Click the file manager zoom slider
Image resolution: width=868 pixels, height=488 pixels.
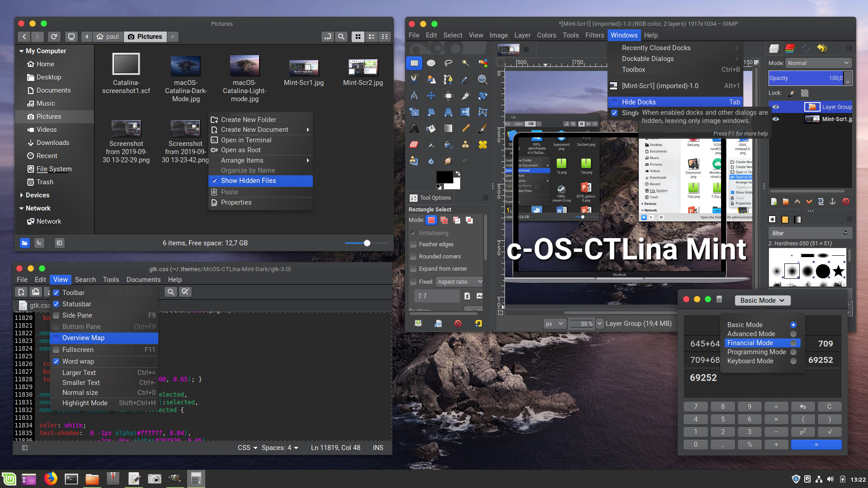click(x=367, y=243)
